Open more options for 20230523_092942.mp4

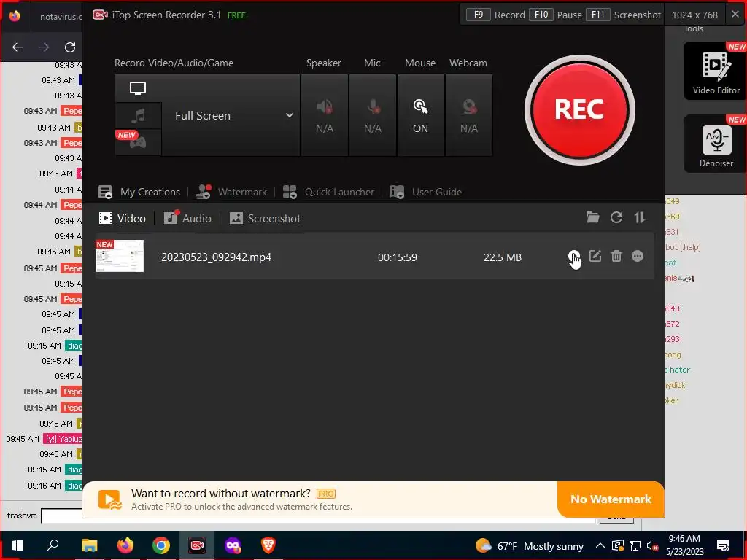(x=638, y=256)
